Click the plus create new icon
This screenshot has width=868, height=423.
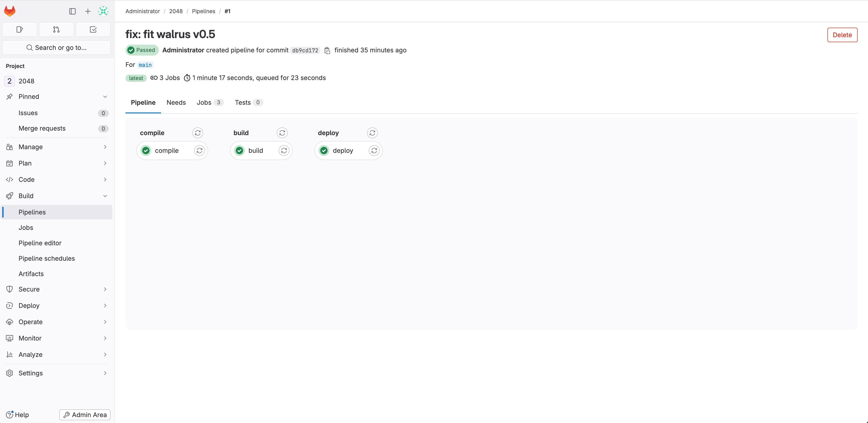tap(88, 11)
